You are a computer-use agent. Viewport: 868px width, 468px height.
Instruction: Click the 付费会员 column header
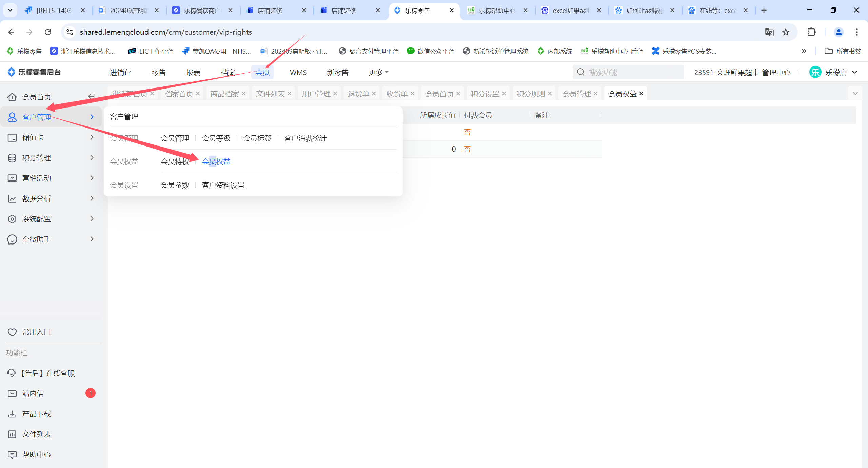478,115
